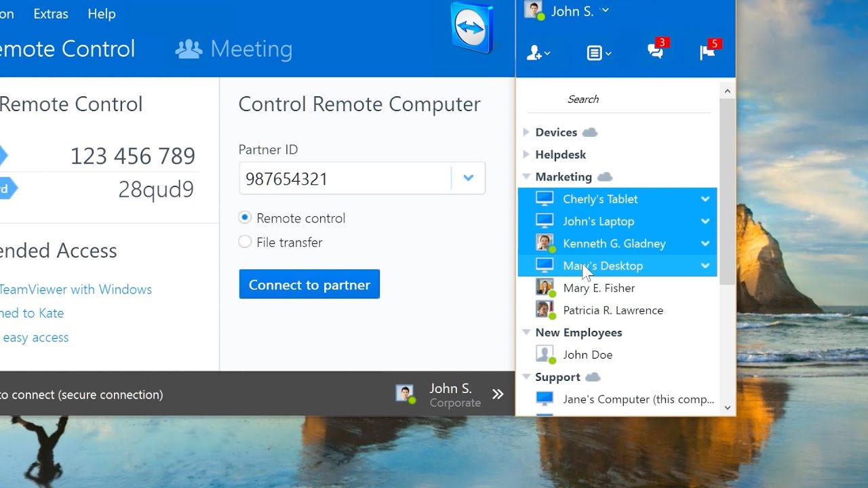868x488 pixels.
Task: Select Jane's Computer (this computer) entry
Action: [x=638, y=399]
